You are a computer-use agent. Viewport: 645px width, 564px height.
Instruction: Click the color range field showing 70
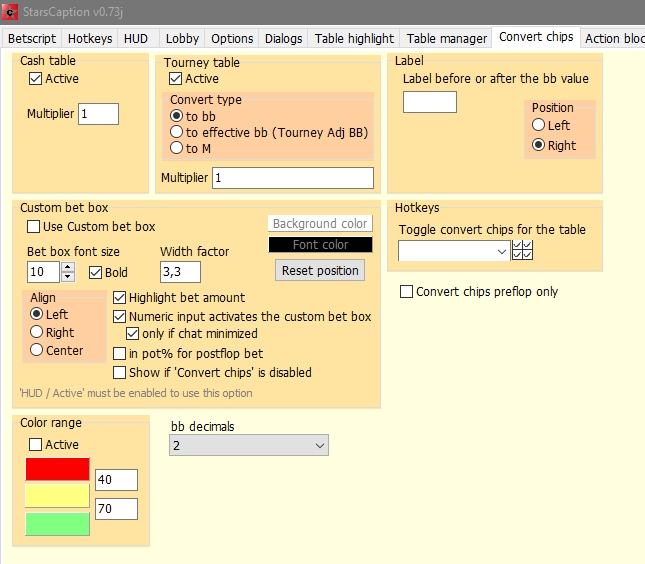click(116, 509)
